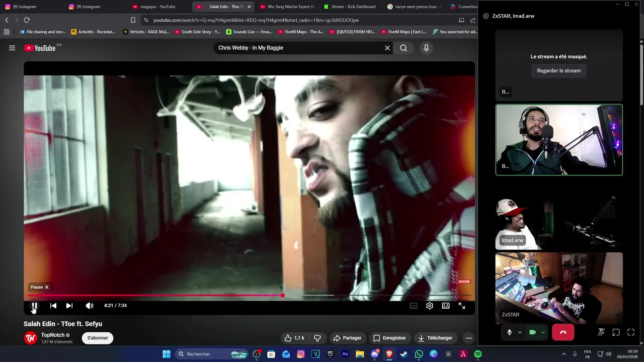This screenshot has width=644, height=362.
Task: Click the taskbar Rechercher search box
Action: (x=211, y=354)
